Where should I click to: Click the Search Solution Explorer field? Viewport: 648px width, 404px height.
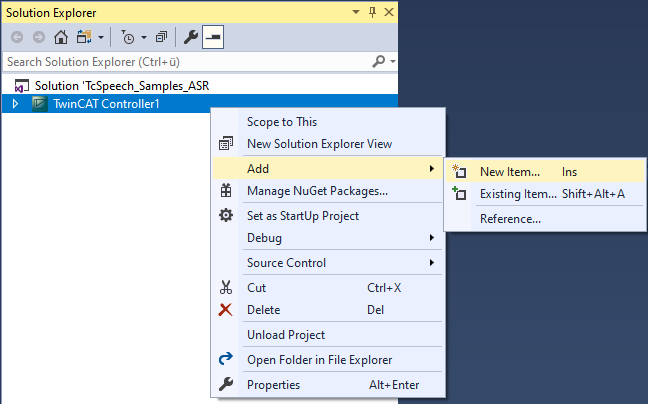[x=188, y=62]
